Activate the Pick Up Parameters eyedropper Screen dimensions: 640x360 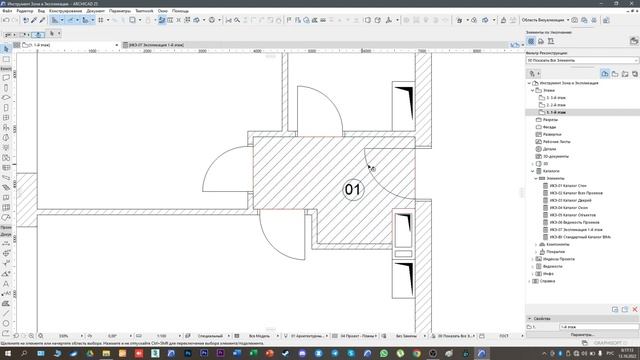(34, 20)
